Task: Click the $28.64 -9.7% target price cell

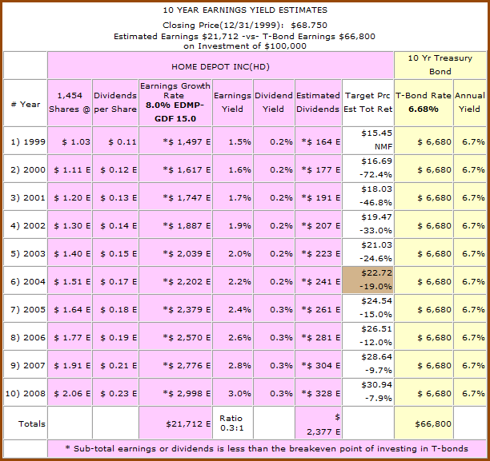Action: click(x=368, y=364)
